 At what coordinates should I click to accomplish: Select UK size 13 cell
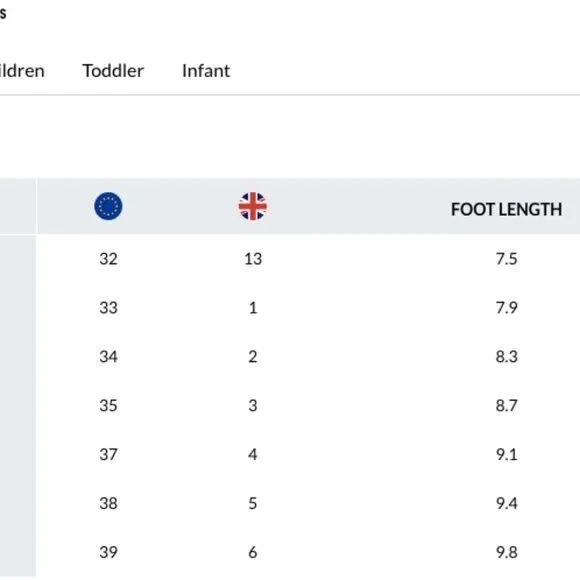[x=253, y=259]
